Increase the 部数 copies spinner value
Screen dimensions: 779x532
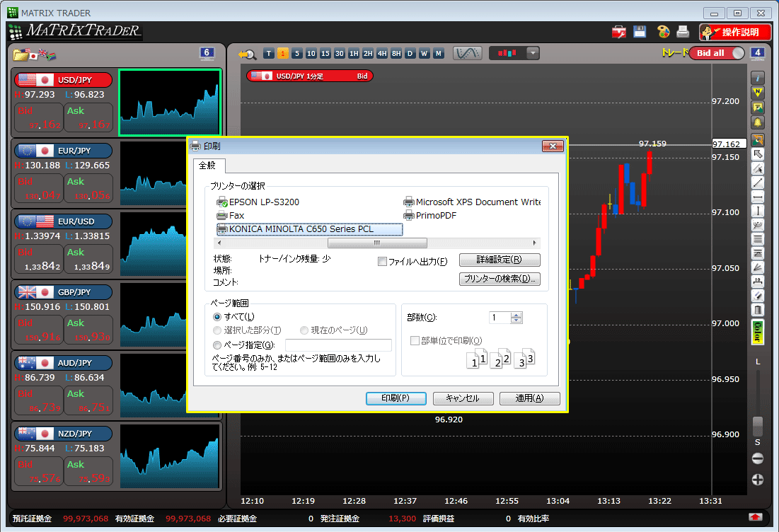[517, 315]
